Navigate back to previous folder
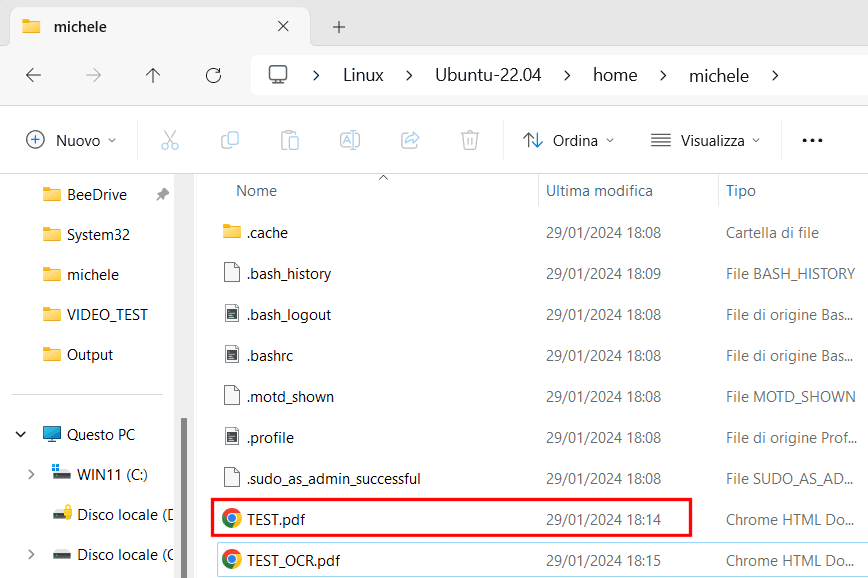 (x=33, y=75)
